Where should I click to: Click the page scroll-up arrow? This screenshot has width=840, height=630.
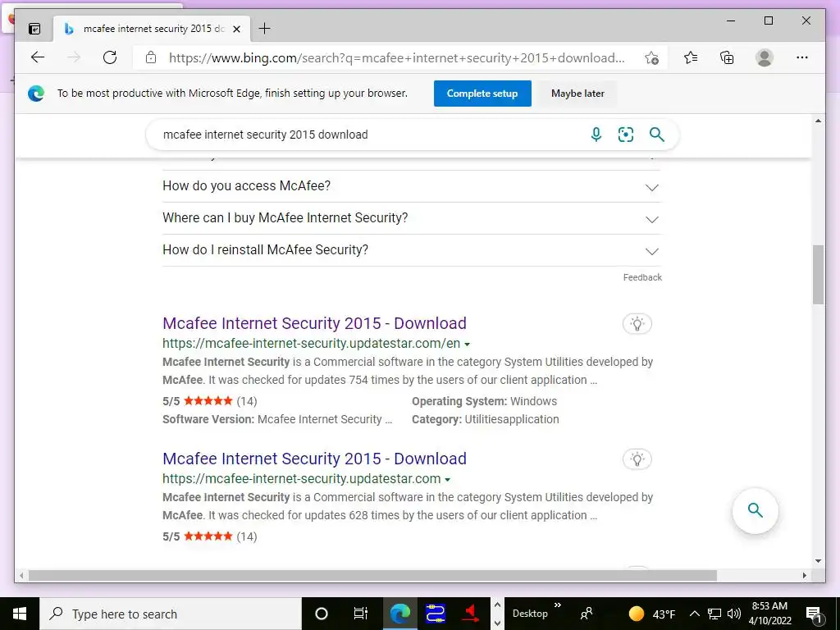pyautogui.click(x=818, y=121)
